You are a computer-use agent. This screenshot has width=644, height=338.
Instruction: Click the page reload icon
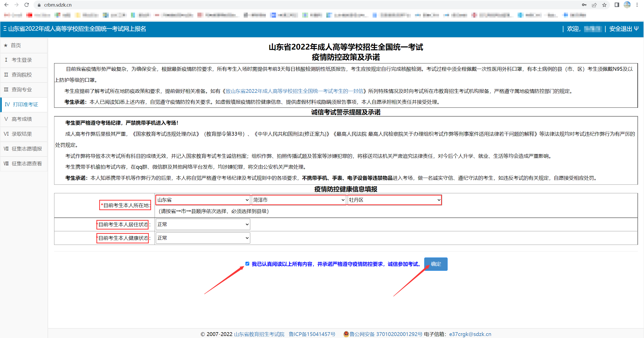coord(27,5)
